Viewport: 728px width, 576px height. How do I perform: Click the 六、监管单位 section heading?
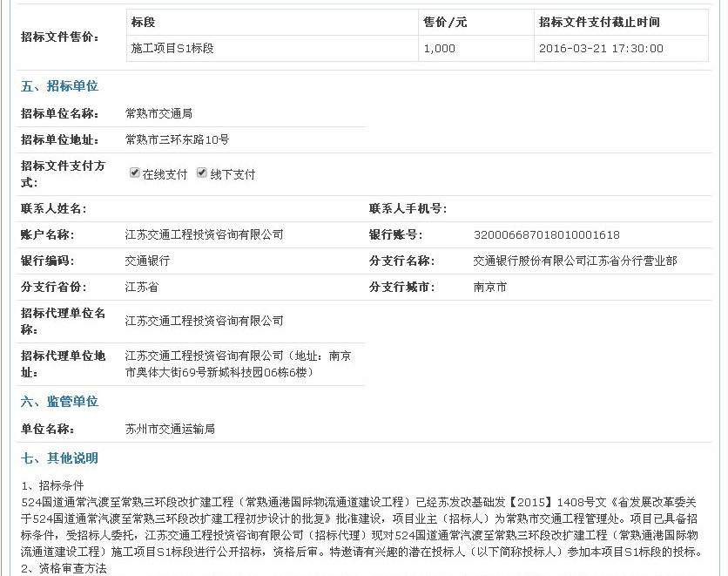pyautogui.click(x=59, y=402)
